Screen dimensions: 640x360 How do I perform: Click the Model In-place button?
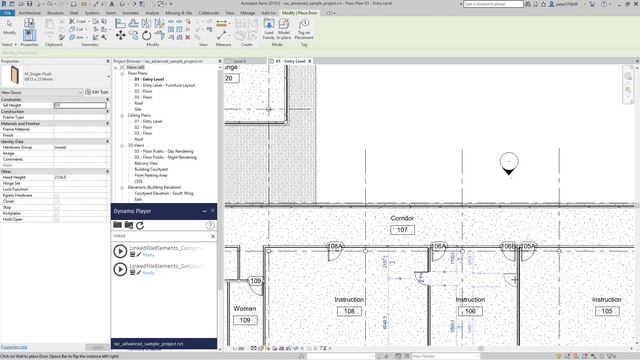coord(284,29)
